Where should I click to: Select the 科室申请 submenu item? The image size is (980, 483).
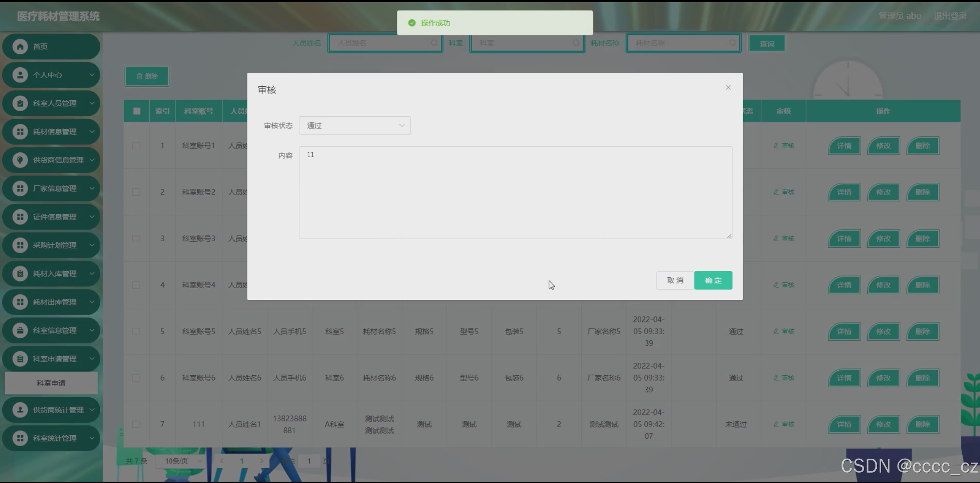51,383
